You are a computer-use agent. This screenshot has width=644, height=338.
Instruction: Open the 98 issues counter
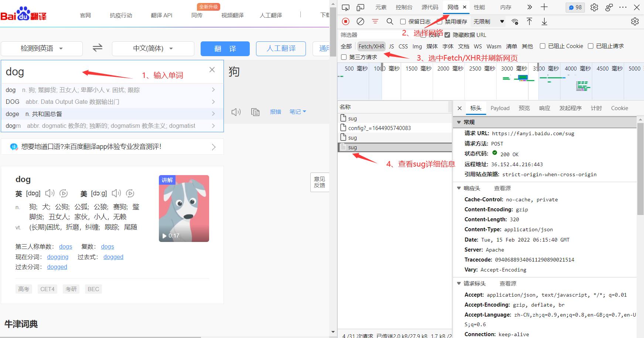(575, 7)
